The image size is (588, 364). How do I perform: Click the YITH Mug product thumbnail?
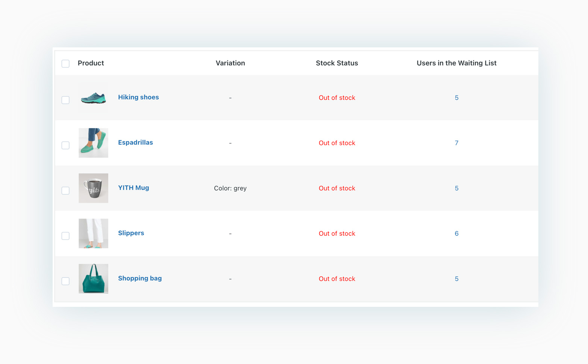pyautogui.click(x=93, y=188)
